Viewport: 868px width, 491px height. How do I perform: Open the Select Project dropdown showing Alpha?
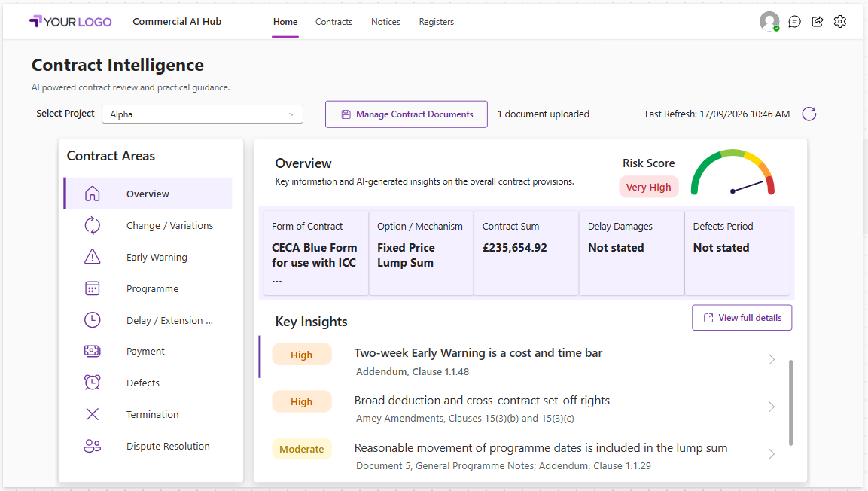202,114
